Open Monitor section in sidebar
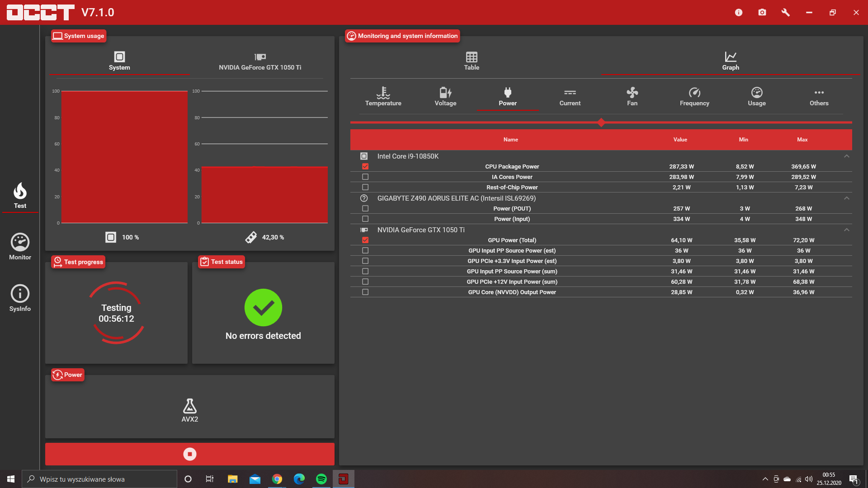Image resolution: width=868 pixels, height=488 pixels. pos(20,247)
